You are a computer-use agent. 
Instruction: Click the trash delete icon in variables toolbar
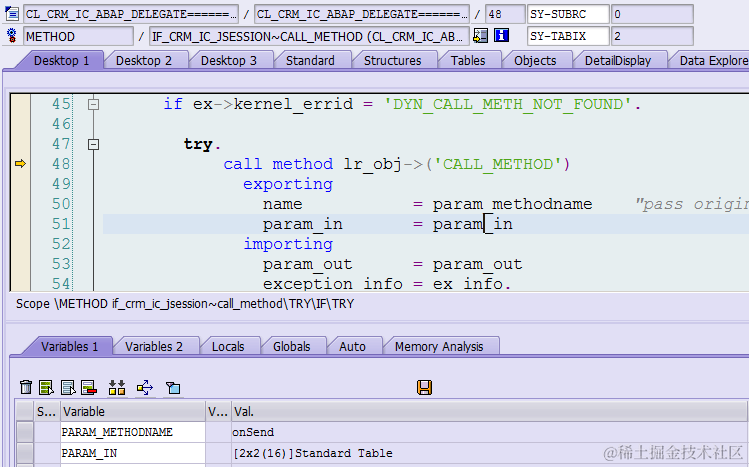pos(26,387)
